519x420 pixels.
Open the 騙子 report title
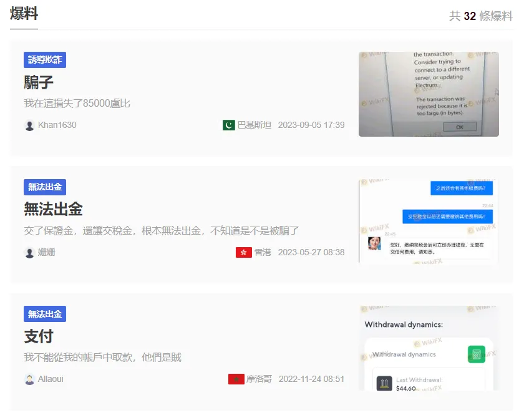point(39,82)
